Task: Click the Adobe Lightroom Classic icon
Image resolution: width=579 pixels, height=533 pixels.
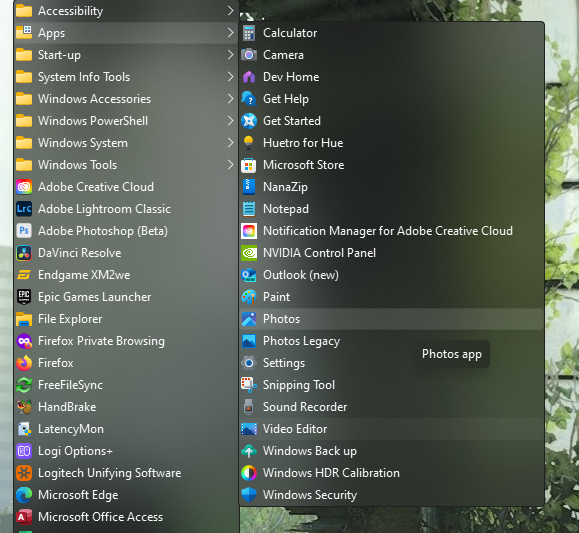Action: (x=24, y=209)
